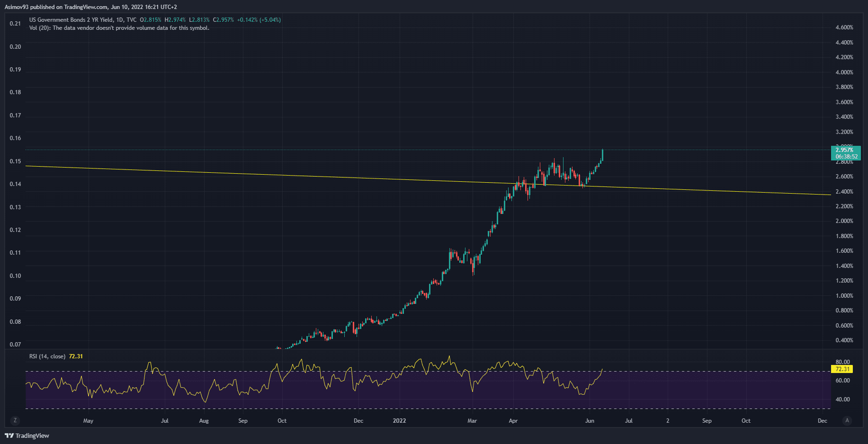Click the latest green candle at chart top
The image size is (868, 444).
click(602, 155)
